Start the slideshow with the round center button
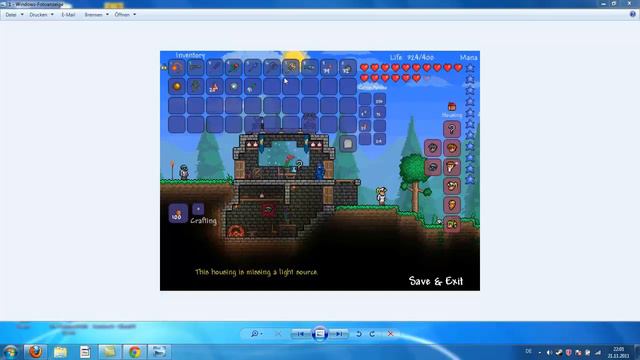 pos(320,333)
